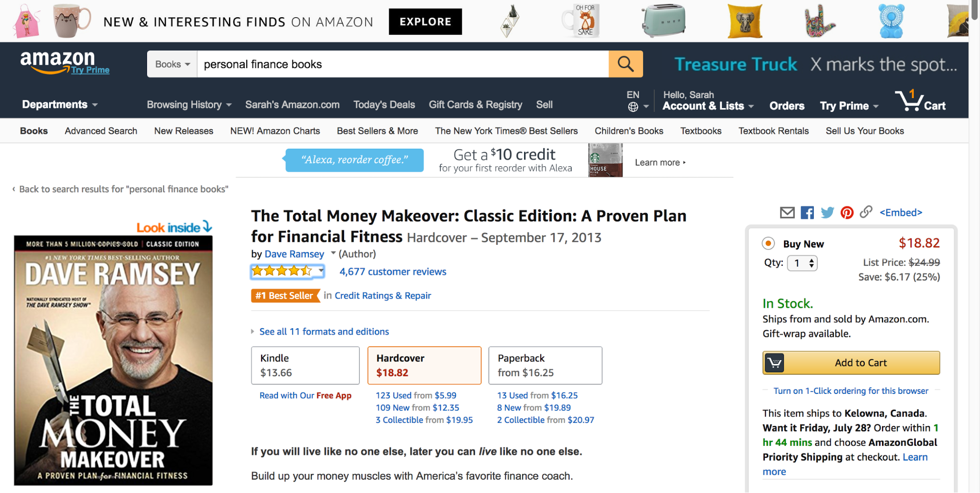
Task: Open the Best Sellers & More tab
Action: coord(377,131)
